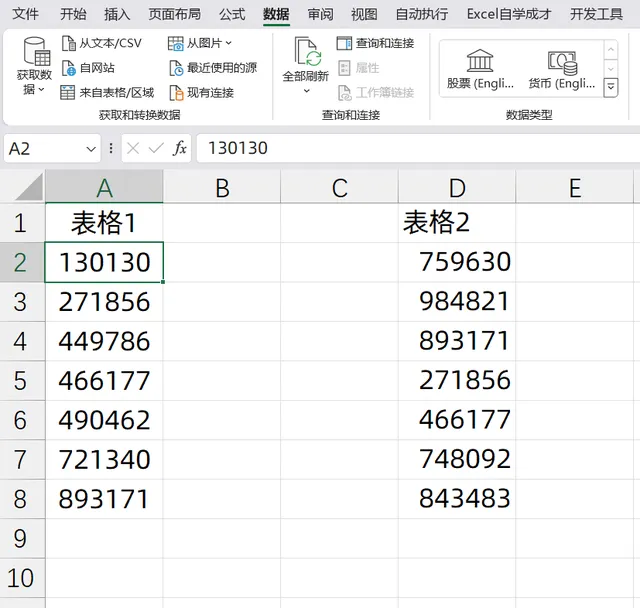Switch to the Formulas (公式) tab

point(232,14)
